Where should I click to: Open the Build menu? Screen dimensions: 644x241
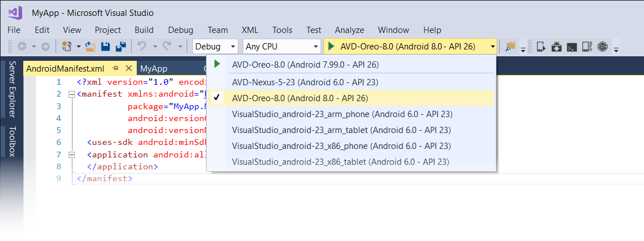pyautogui.click(x=144, y=30)
